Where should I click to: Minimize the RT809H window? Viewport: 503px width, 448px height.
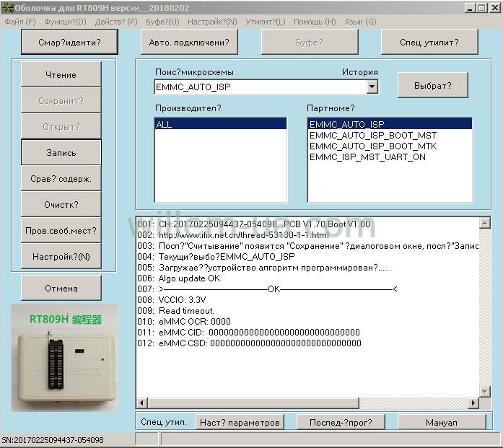[x=470, y=8]
